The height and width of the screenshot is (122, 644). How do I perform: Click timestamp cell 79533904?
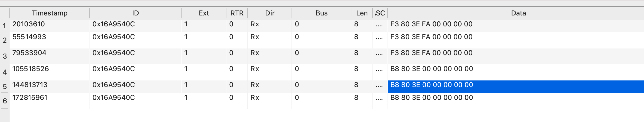(29, 53)
